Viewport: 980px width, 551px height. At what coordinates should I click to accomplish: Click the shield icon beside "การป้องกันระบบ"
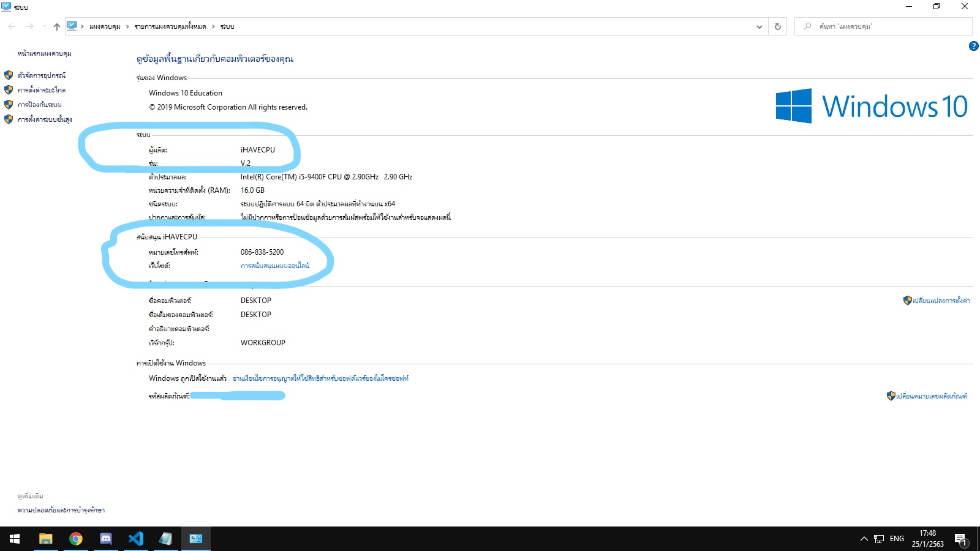coord(9,105)
